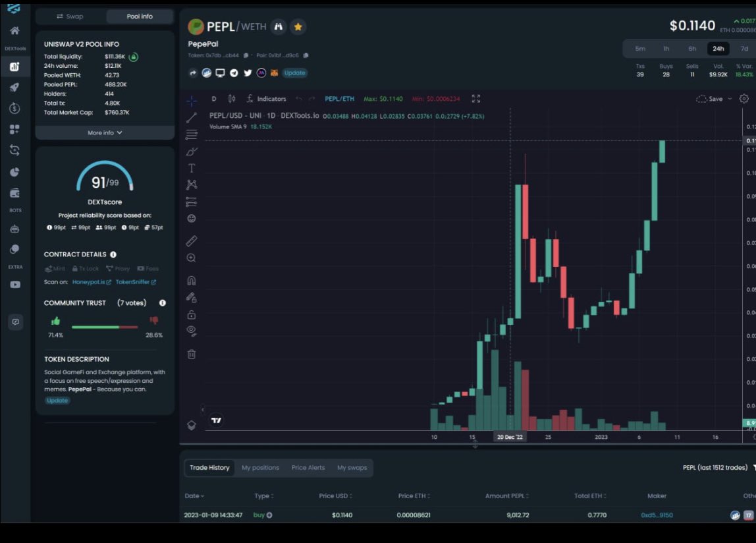Click the 20 Dec '22 date marker
This screenshot has width=756, height=543.
pos(510,438)
